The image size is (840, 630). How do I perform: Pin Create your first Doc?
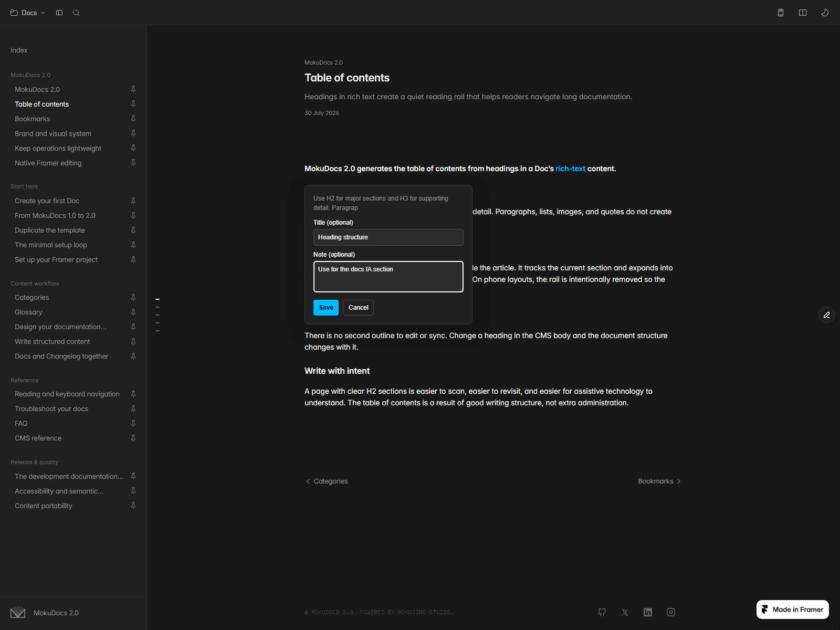point(133,201)
